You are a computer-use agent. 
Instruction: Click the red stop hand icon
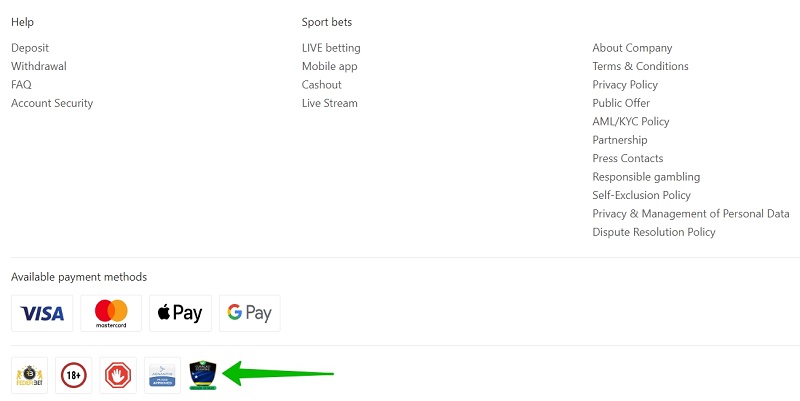pyautogui.click(x=118, y=375)
